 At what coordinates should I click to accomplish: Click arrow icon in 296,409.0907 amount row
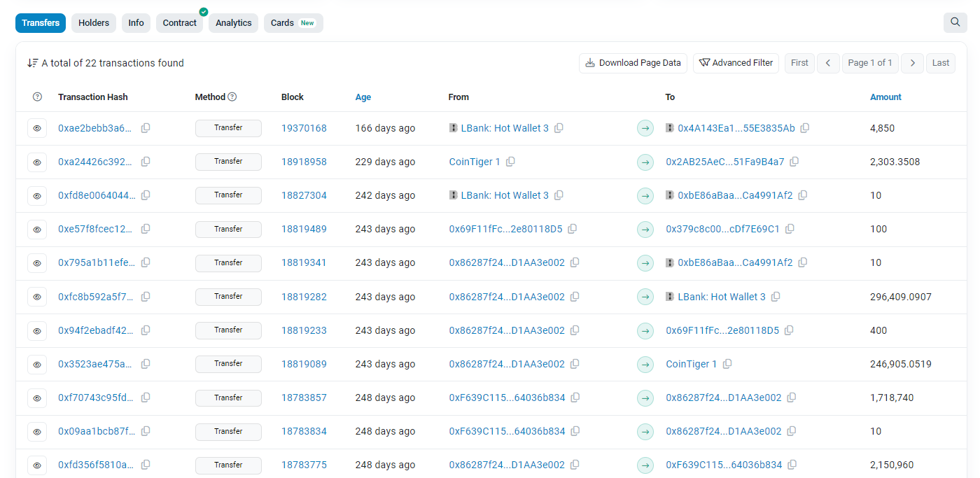click(645, 297)
